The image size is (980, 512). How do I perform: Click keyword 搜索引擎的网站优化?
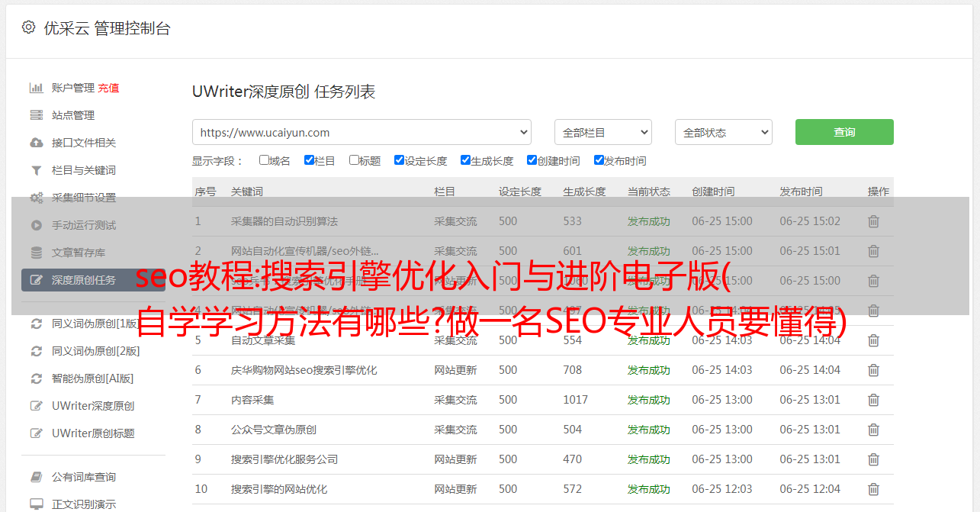(x=279, y=489)
